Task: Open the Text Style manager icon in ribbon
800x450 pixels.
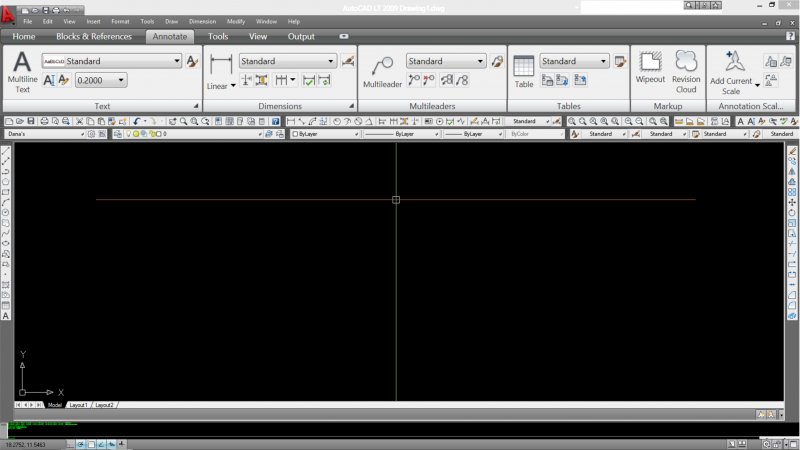Action: 192,61
